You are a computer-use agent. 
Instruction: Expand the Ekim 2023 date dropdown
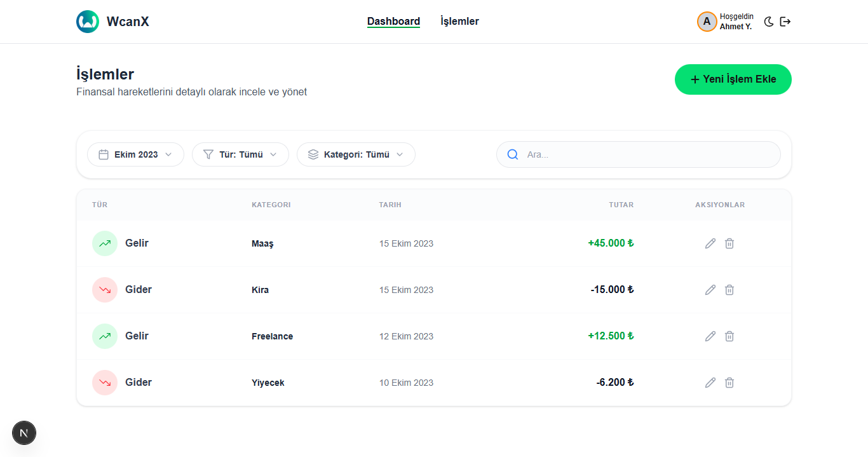point(135,154)
